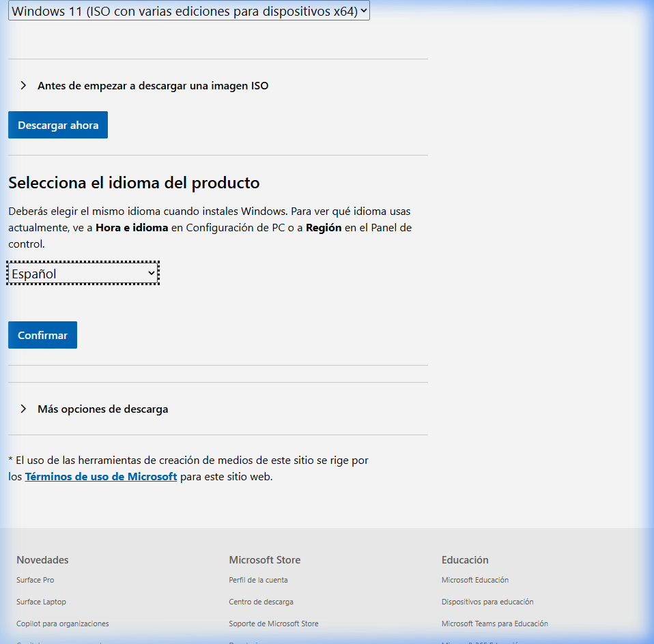
Task: Open 'Copilot para organizaciones' footer link
Action: coord(63,624)
